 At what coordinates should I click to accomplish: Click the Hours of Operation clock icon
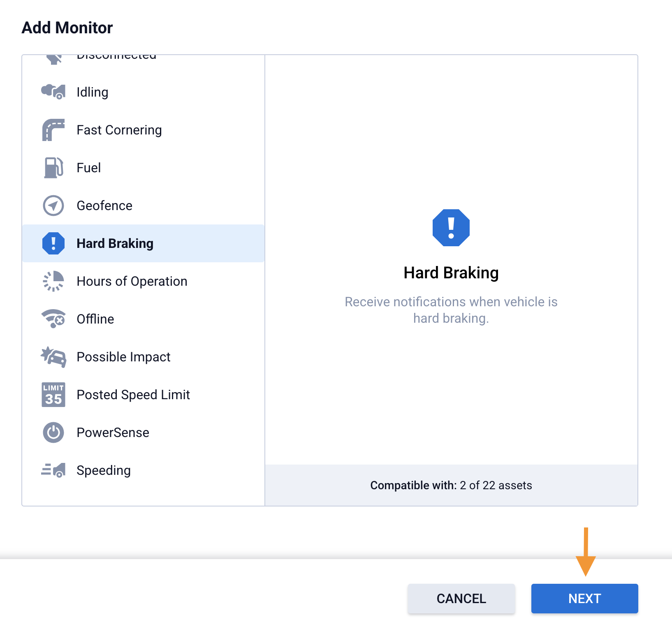coord(53,281)
